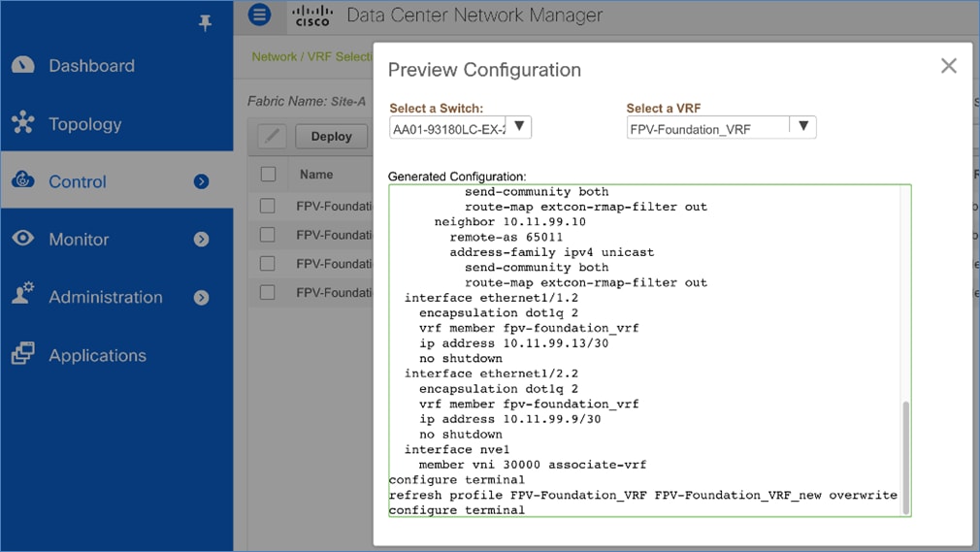The height and width of the screenshot is (552, 980).
Task: Click the 'interface ethernet1/1.2' line
Action: (x=491, y=298)
